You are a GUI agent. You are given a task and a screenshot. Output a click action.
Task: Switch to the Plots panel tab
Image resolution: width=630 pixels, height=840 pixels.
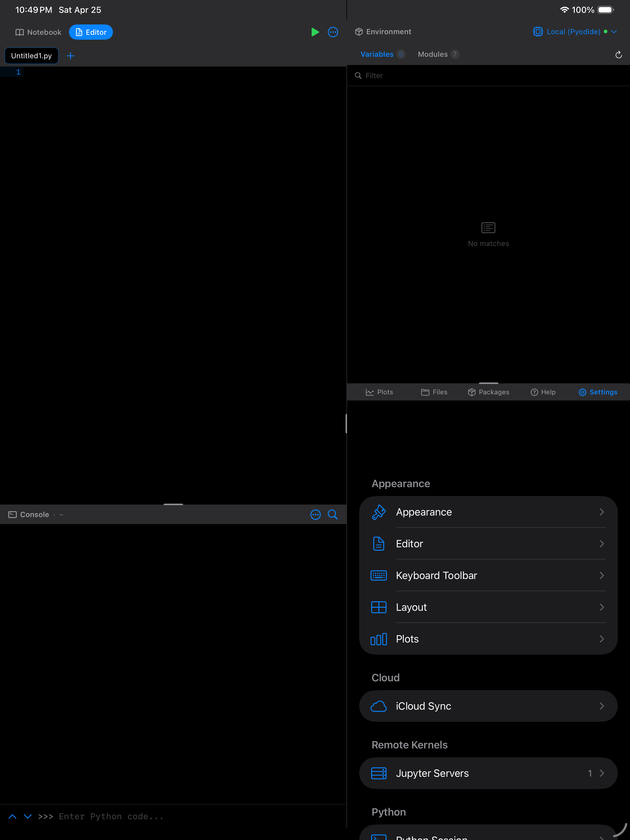click(x=379, y=392)
